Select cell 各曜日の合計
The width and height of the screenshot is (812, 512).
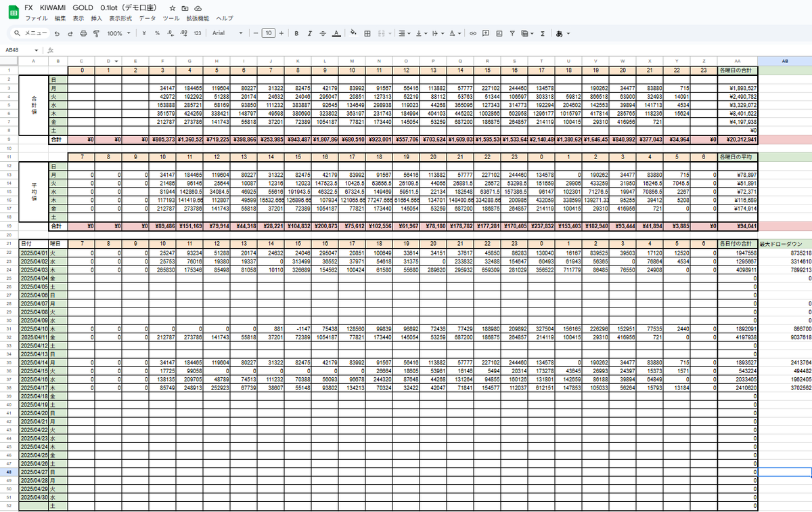[738, 70]
